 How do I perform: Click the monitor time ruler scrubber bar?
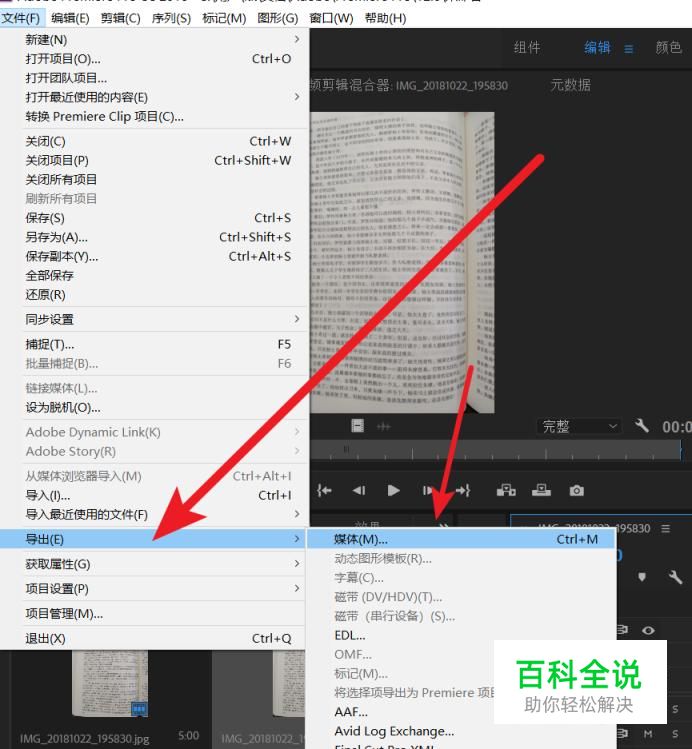tap(495, 450)
